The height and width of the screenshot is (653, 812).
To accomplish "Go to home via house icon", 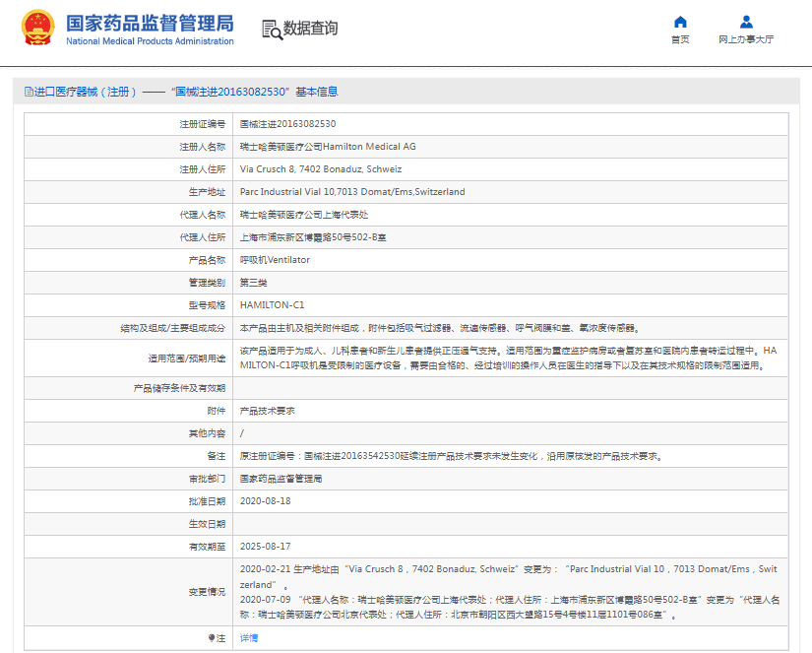I will (680, 22).
